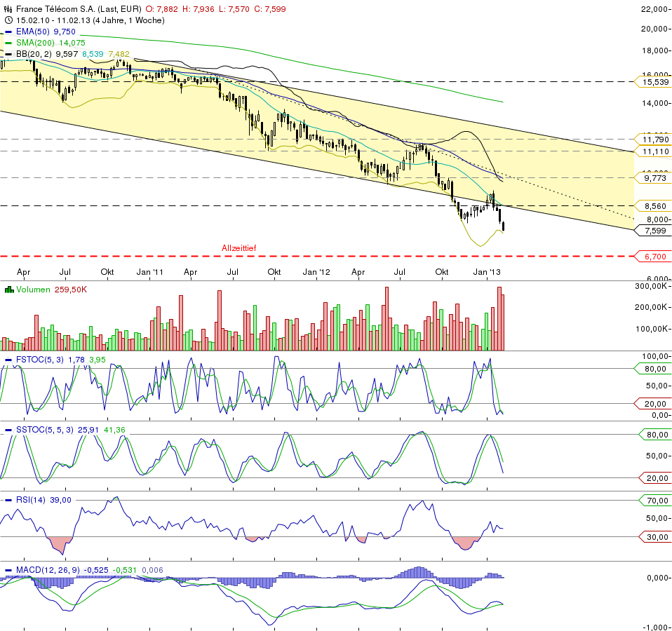Viewport: 672px width, 631px height.
Task: Click the blue RSI(14) legend marker
Action: [8, 500]
